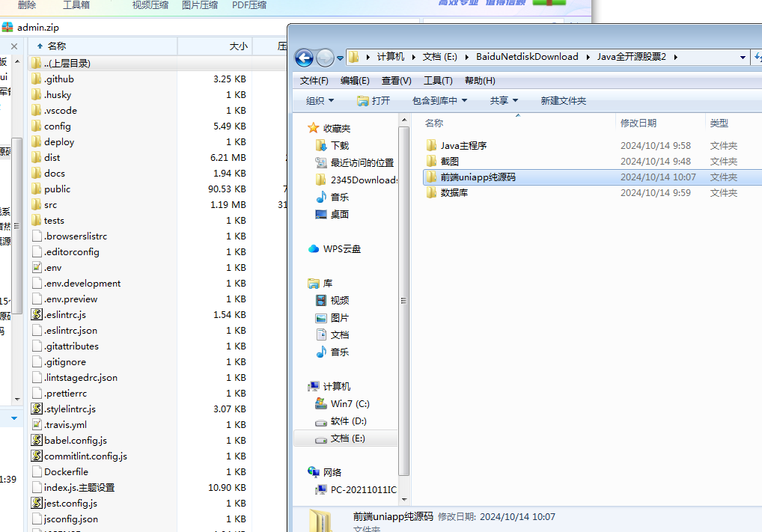Click the 打开 toolbar button
This screenshot has width=762, height=532.
(x=374, y=100)
